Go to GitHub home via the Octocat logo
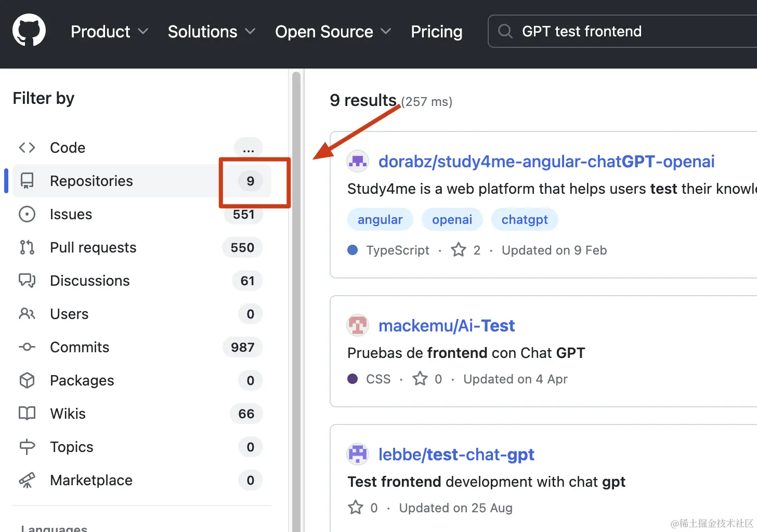 point(29,30)
